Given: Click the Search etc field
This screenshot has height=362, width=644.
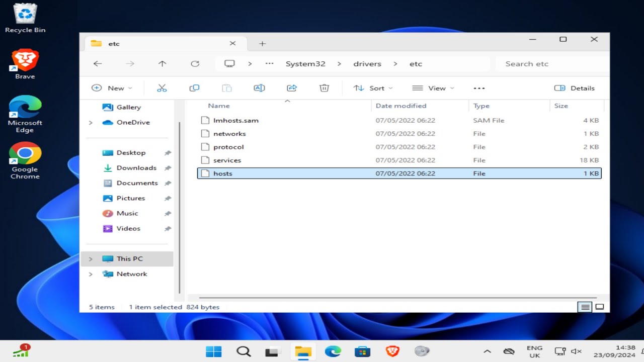Looking at the screenshot, I should pos(552,64).
